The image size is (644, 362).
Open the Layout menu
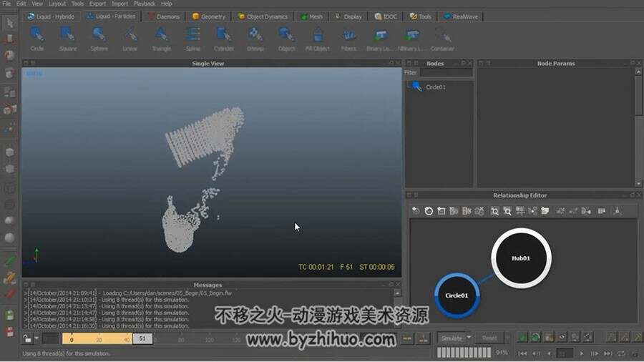pos(57,4)
